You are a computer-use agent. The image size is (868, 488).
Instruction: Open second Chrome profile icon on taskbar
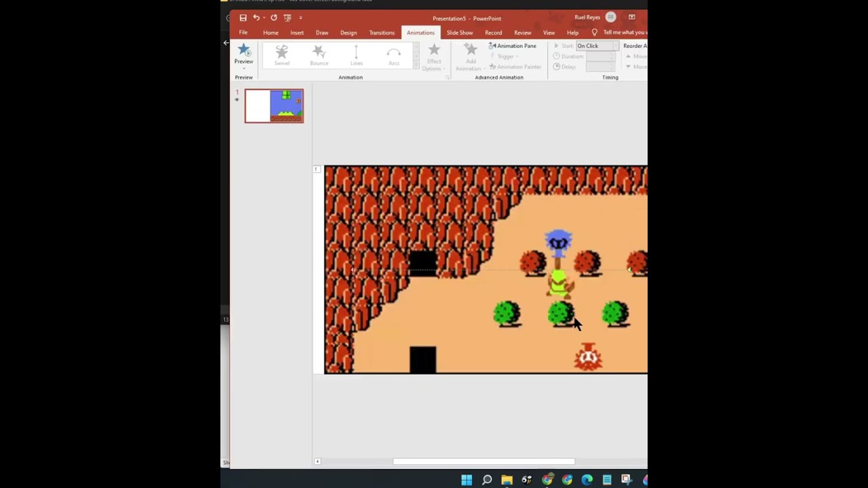coord(567,480)
